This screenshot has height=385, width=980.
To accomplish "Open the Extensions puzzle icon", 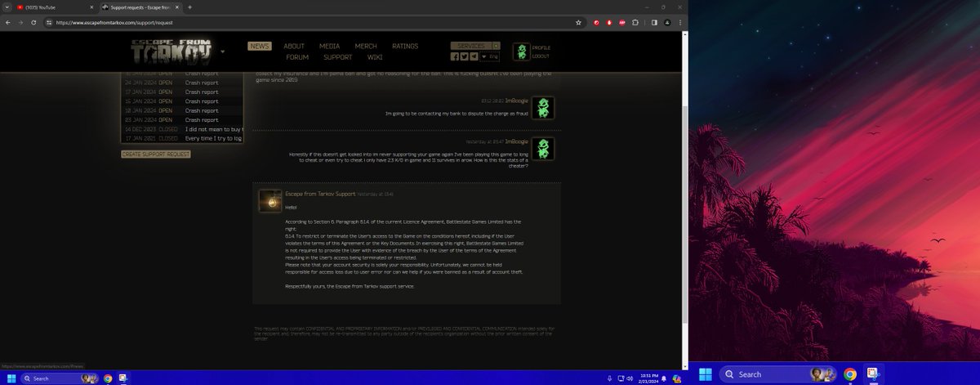I will tap(635, 22).
